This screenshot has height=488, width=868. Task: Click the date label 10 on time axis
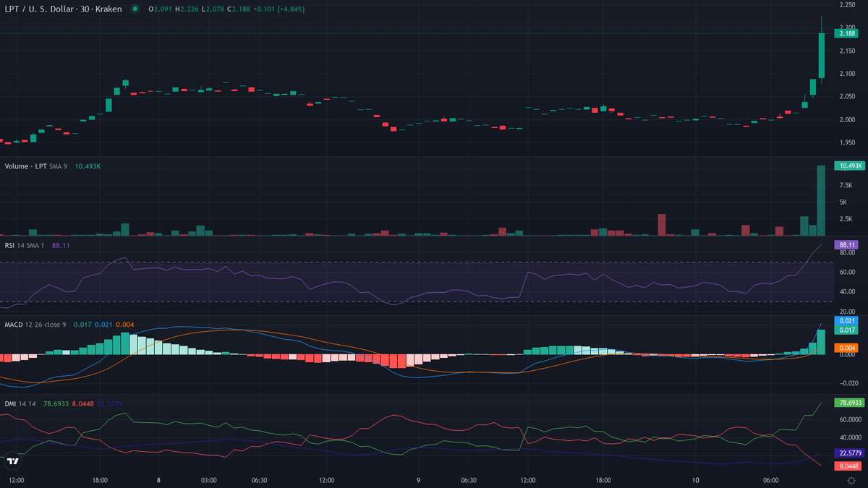point(695,480)
